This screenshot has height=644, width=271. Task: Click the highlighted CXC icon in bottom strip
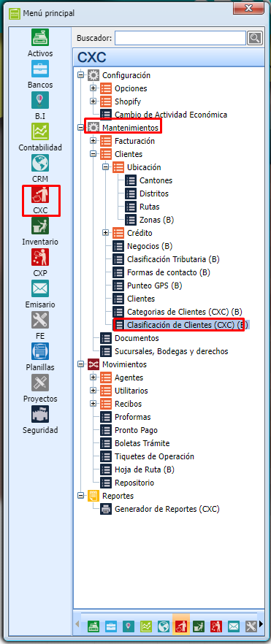click(x=181, y=626)
